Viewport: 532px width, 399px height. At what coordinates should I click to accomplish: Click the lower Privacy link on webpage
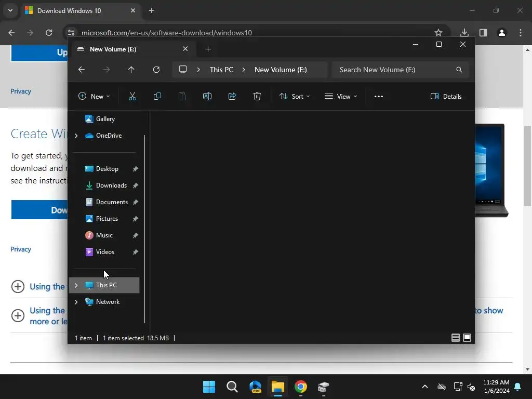[21, 249]
